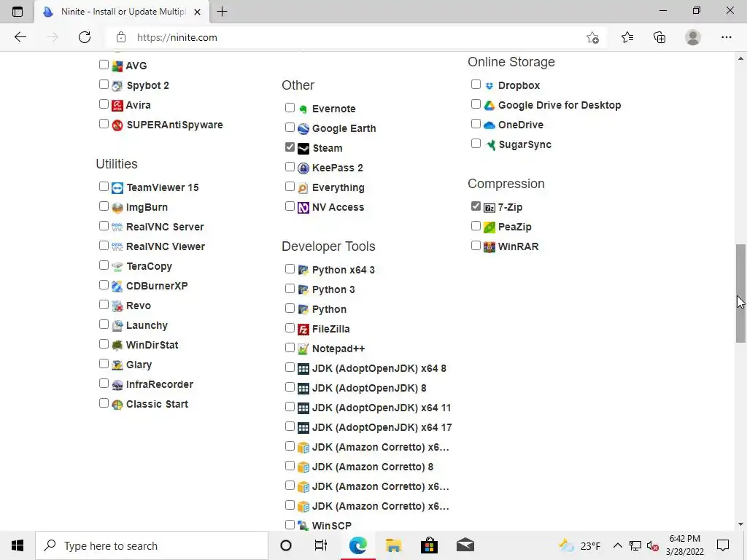Click the SugarSync bird icon

pos(489,145)
